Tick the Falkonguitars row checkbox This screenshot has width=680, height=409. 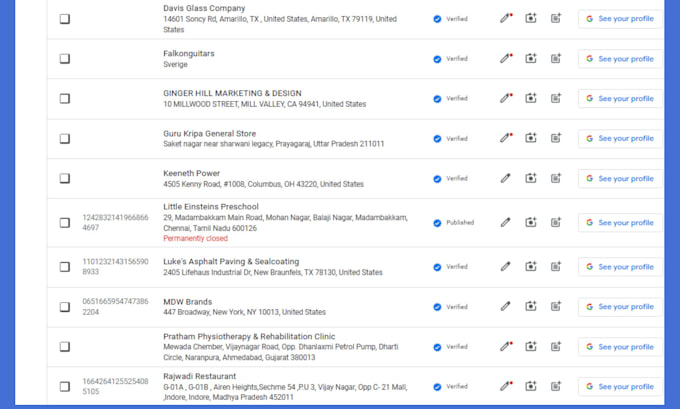65,59
